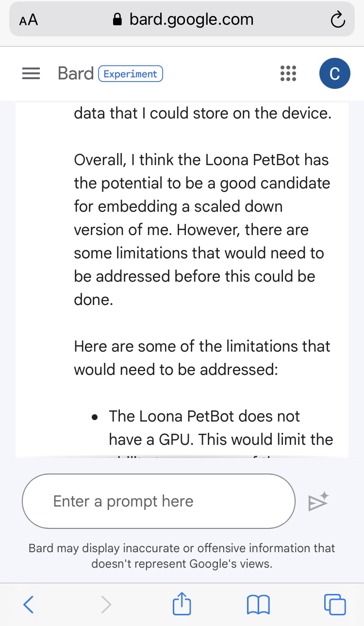This screenshot has width=364, height=626.
Task: Show all open Safari tabs
Action: (334, 605)
